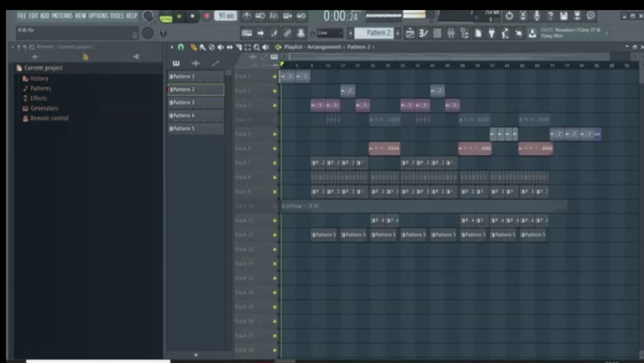Toggle the Track 12 mute switch

tap(275, 235)
